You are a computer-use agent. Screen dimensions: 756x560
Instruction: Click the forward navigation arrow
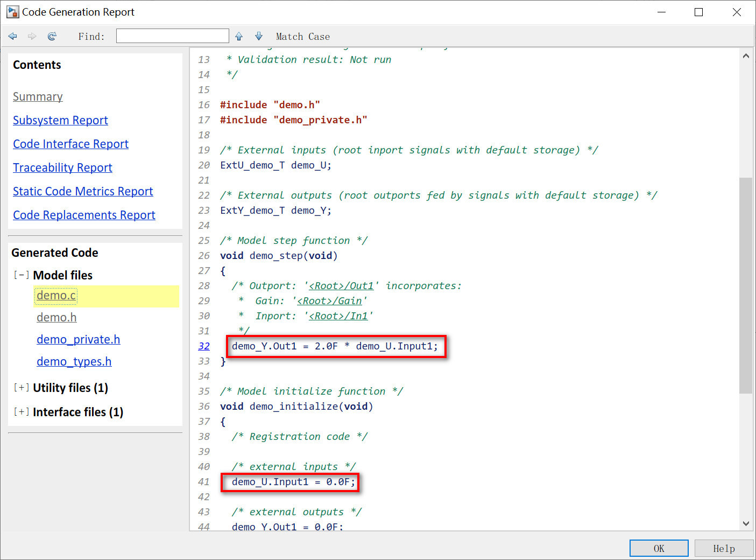point(32,36)
